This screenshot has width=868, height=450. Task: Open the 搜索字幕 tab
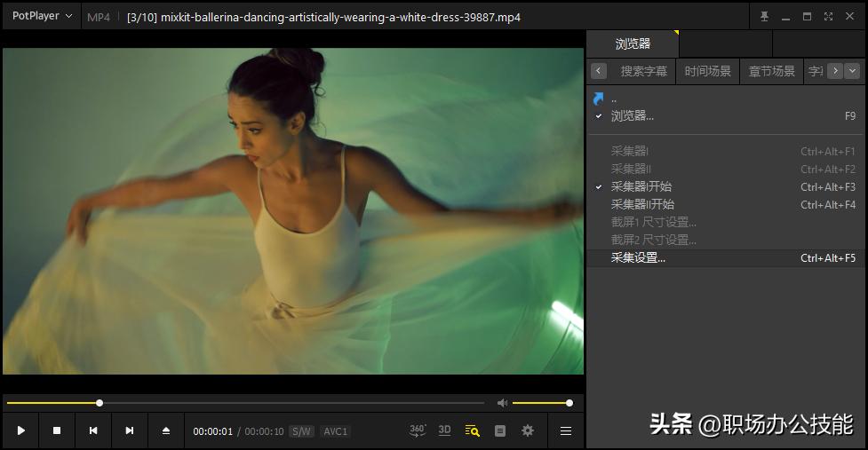(x=643, y=71)
